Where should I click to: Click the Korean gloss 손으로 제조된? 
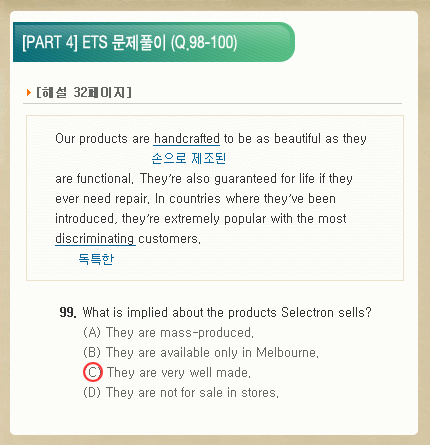pyautogui.click(x=189, y=158)
